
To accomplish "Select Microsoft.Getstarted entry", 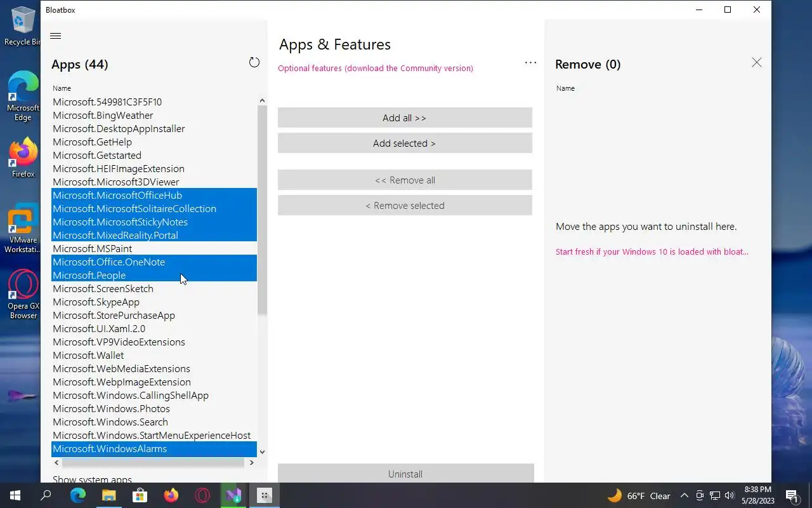I will click(154, 155).
